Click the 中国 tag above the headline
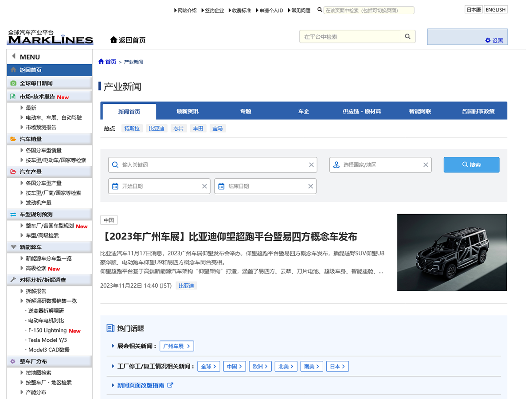This screenshot has height=399, width=532. point(109,220)
